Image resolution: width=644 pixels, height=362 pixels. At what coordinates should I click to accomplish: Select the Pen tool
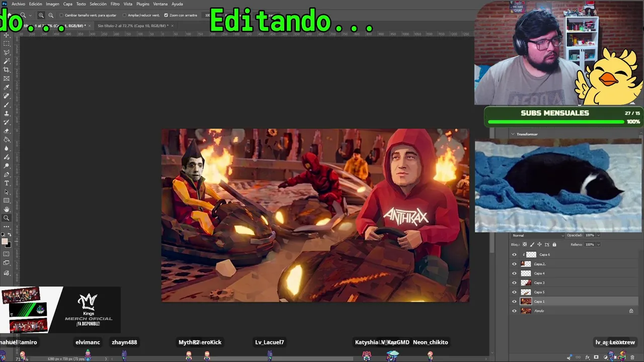click(x=7, y=174)
